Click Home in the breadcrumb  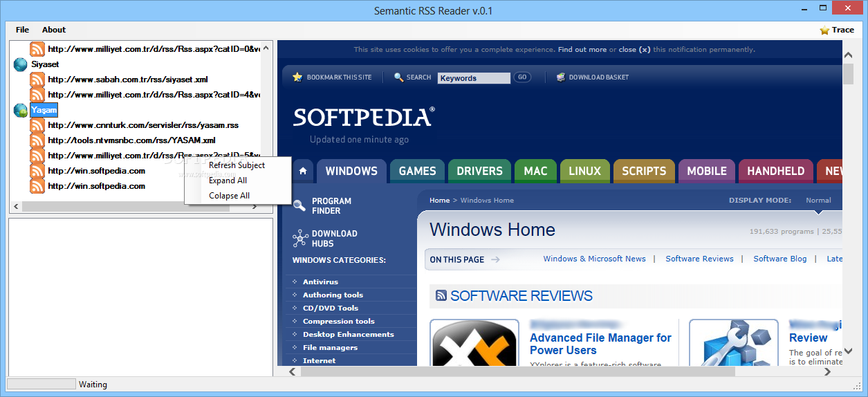coord(439,201)
